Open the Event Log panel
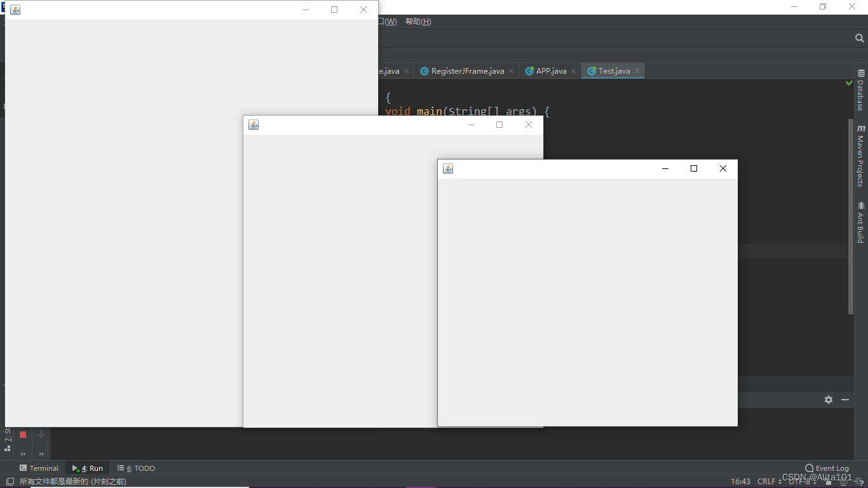Screen dimensions: 868x488 click(x=827, y=468)
